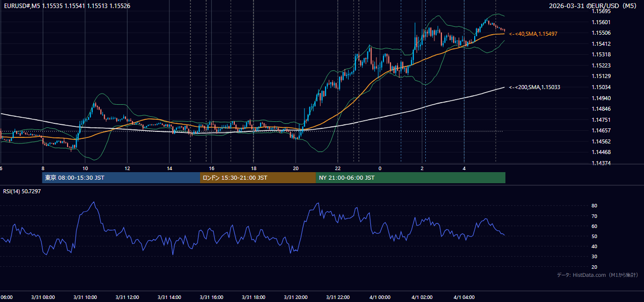Click price scale value 1.14751

601,120
